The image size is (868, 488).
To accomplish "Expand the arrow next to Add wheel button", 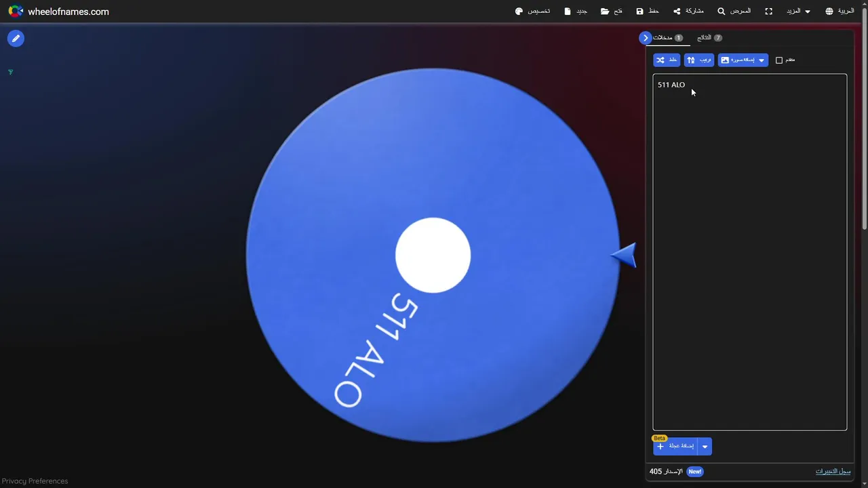I will pyautogui.click(x=705, y=447).
